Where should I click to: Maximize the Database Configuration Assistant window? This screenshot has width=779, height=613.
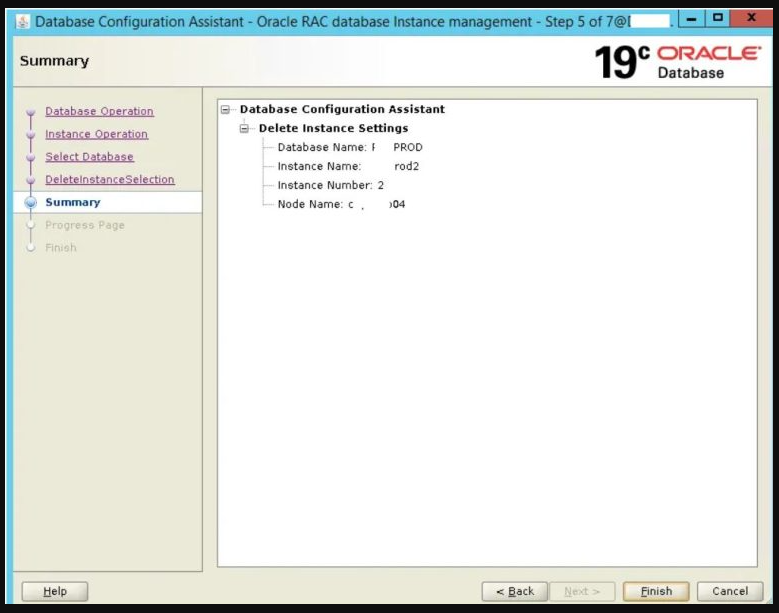pyautogui.click(x=717, y=18)
